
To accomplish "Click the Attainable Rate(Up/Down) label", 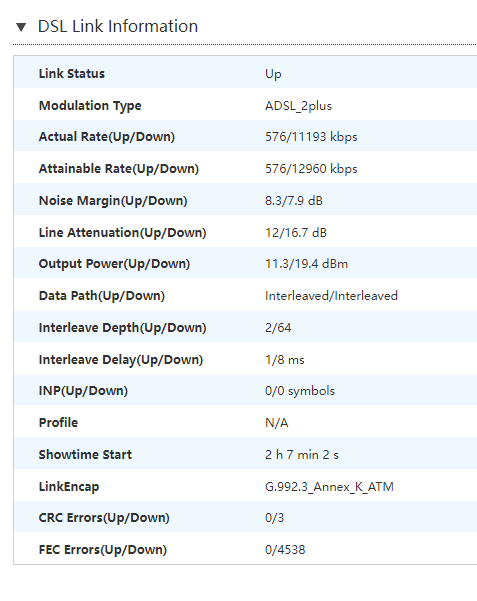I will pos(118,169).
